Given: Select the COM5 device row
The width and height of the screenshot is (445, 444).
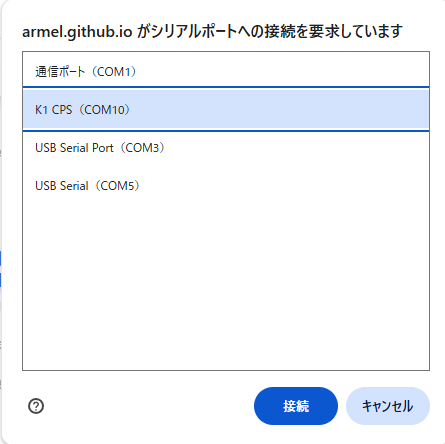Looking at the screenshot, I should pos(226,186).
